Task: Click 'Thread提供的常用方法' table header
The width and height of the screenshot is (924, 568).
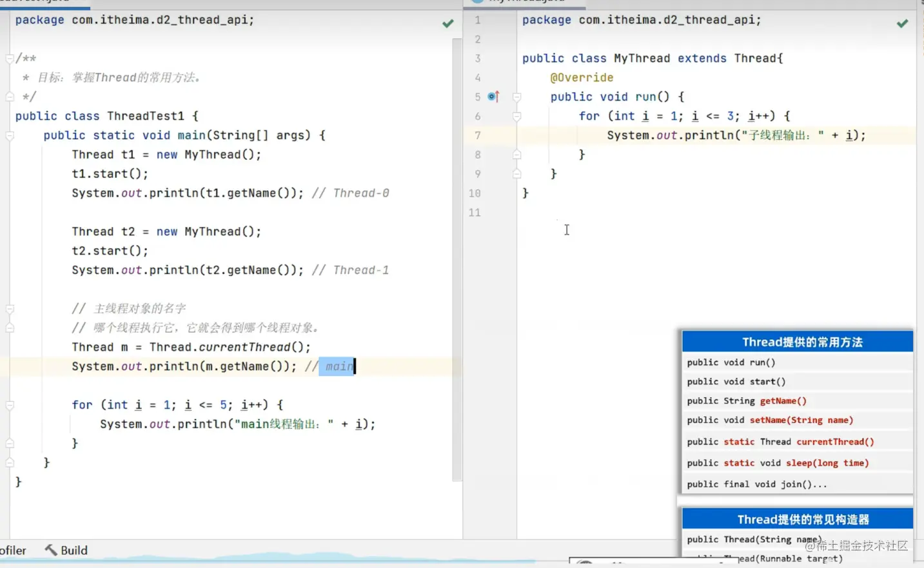Action: (x=798, y=342)
